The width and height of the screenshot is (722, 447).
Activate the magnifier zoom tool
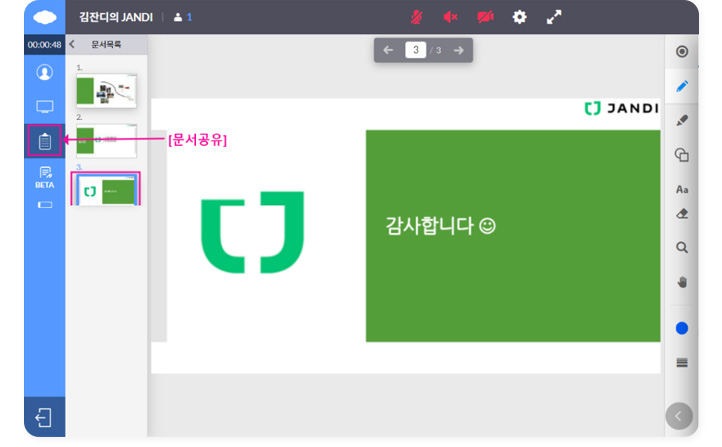click(682, 247)
